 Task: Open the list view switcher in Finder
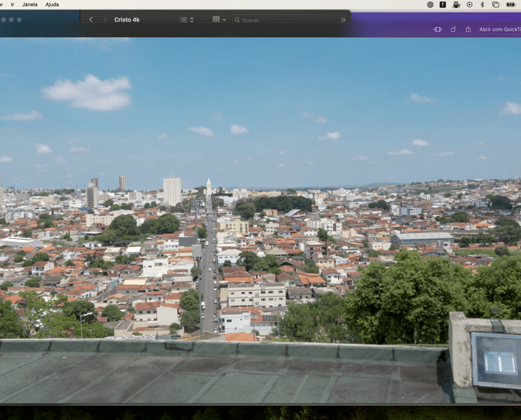click(187, 20)
